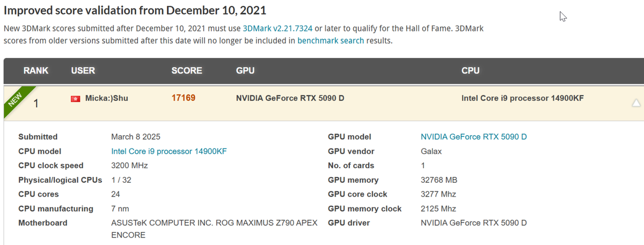Open the NVIDIA GeForce RTX 5090 D GPU model link

coord(474,137)
